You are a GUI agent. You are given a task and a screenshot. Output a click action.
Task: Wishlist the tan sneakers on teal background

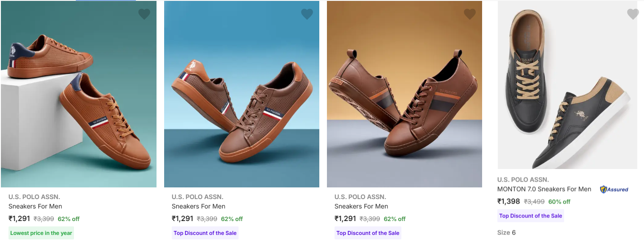click(144, 14)
